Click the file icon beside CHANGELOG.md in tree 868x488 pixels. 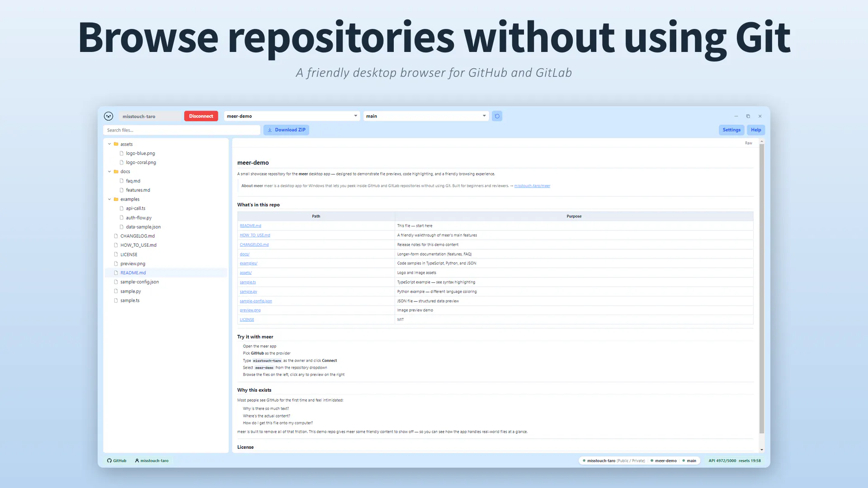coord(116,236)
